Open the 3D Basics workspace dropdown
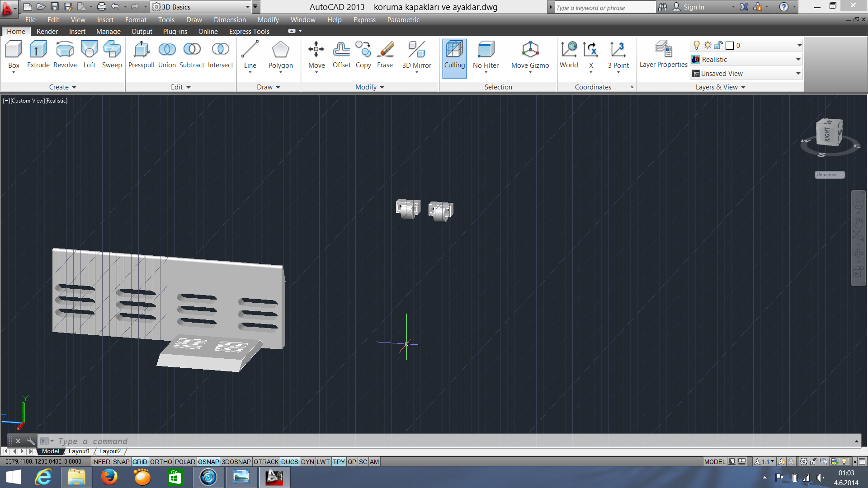This screenshot has width=868, height=488. pos(247,7)
